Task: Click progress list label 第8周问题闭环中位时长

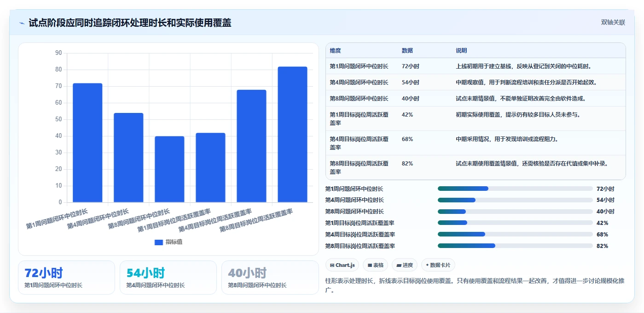Action: (354, 212)
